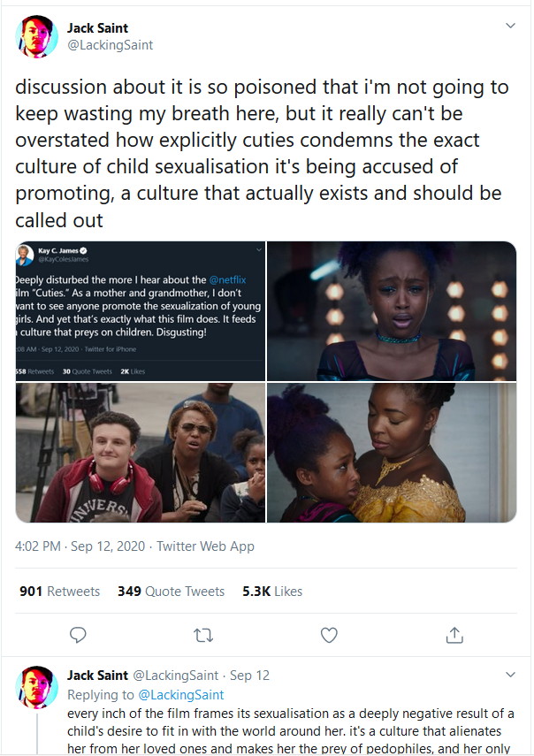This screenshot has height=756, width=534.
Task: Click the retweet arrows icon
Action: (x=203, y=635)
